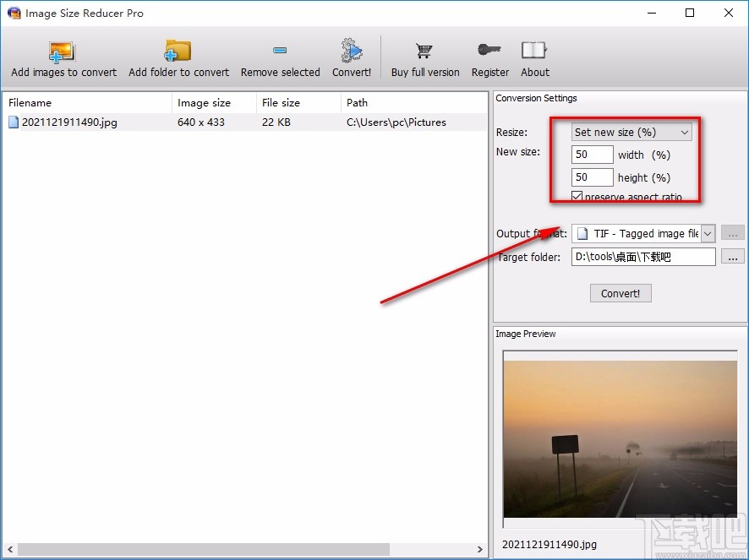Open Buy full version cart icon

(x=425, y=52)
